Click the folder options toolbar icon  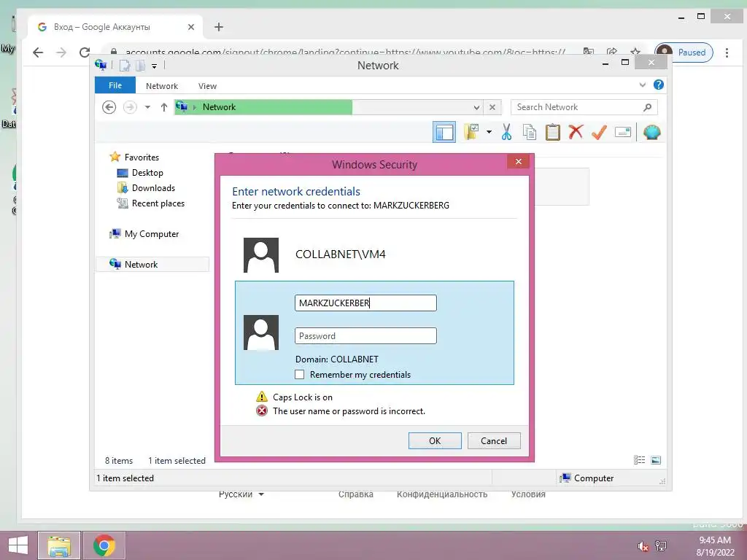[x=471, y=132]
